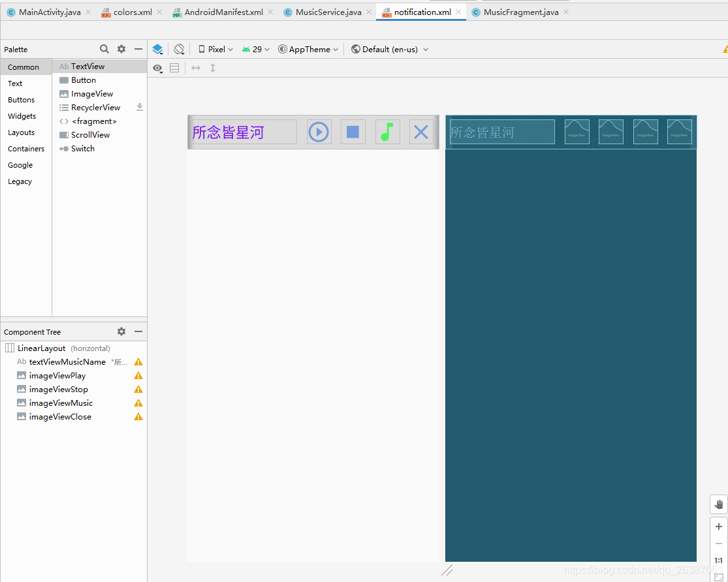This screenshot has width=728, height=582.
Task: Select the Legacy palette category
Action: (26, 181)
